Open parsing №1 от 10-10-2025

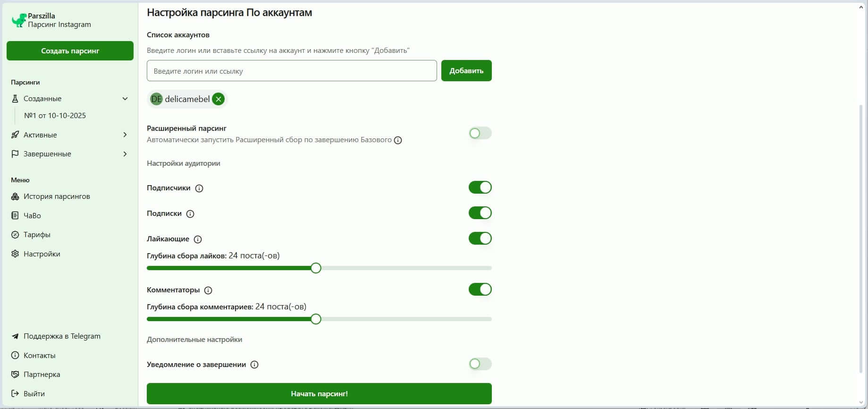click(x=55, y=116)
